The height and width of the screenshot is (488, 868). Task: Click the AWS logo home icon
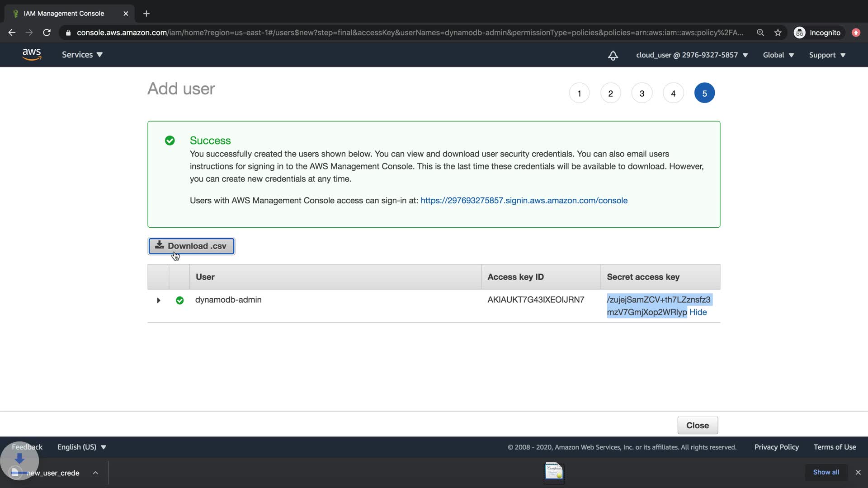(32, 55)
